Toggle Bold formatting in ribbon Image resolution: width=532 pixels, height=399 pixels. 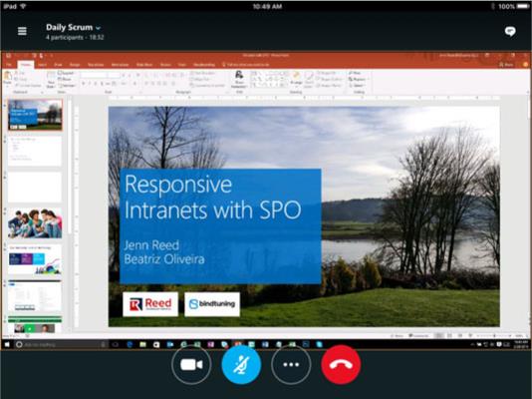click(84, 84)
